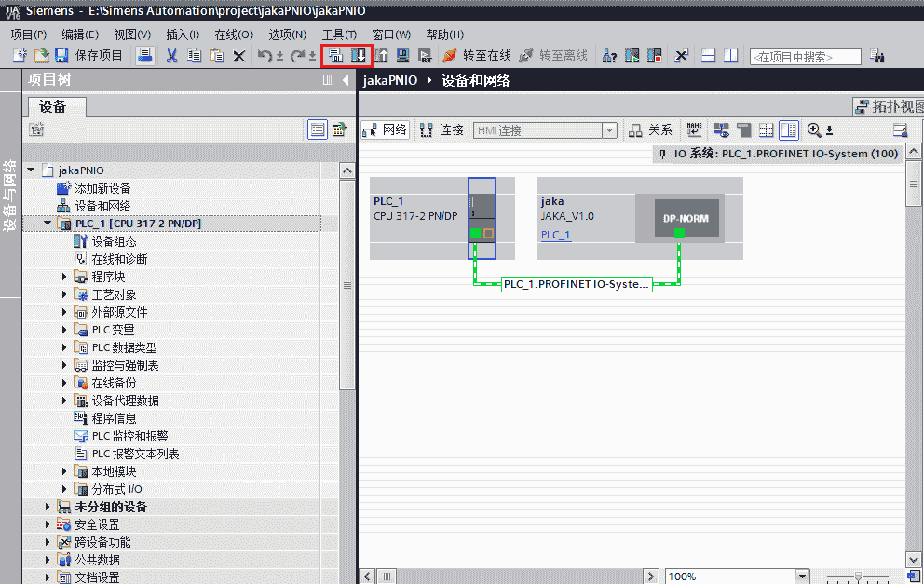Click the 在项目中搜索 search field
The image size is (924, 584).
pos(805,57)
